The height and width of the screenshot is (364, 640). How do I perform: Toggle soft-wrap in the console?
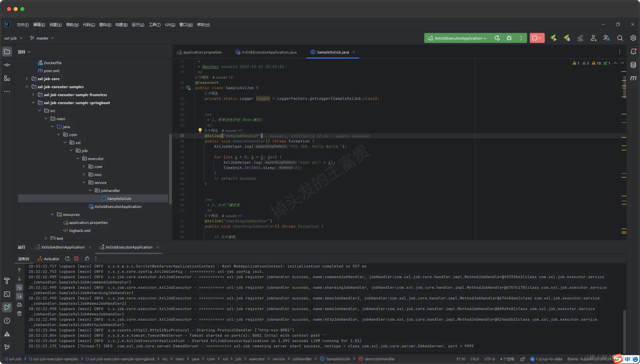[19, 287]
